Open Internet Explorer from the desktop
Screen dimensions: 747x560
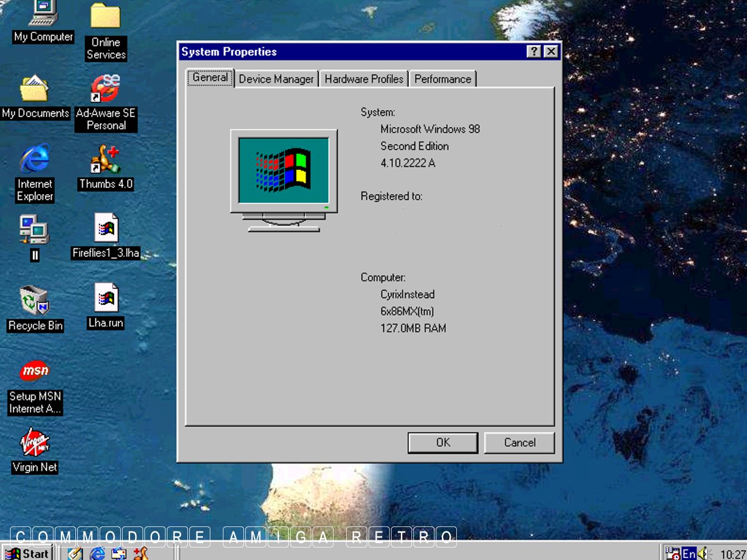[x=35, y=160]
